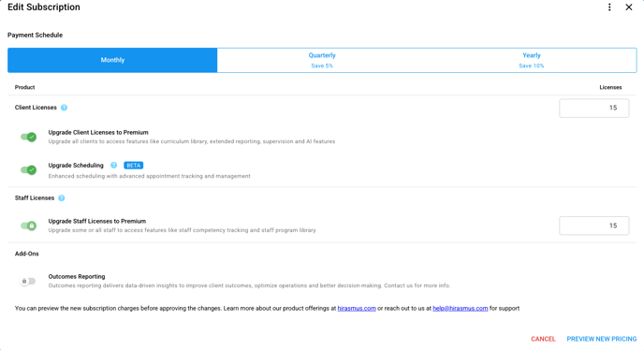Open the three-dot more options menu
Image resolution: width=644 pixels, height=350 pixels.
point(609,7)
